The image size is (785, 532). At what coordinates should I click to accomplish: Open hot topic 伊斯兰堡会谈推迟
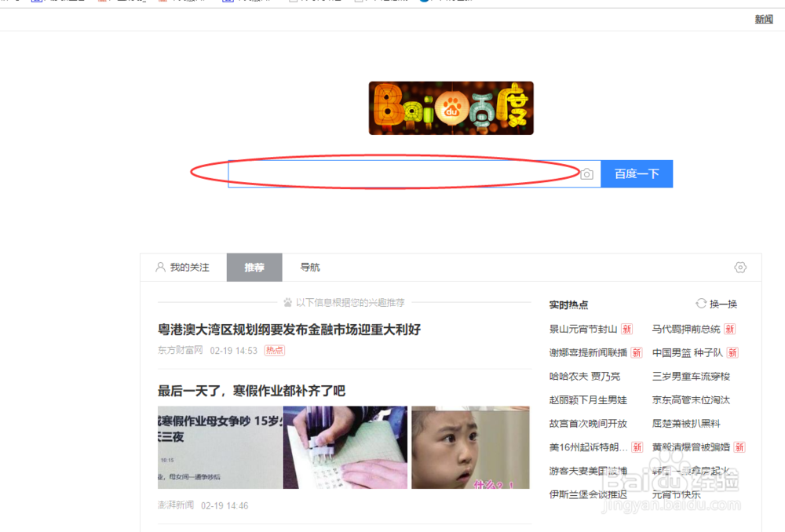tap(588, 494)
